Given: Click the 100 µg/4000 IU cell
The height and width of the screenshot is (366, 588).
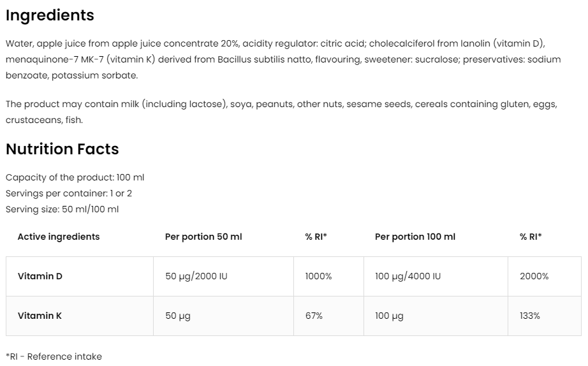Looking at the screenshot, I should click(408, 276).
